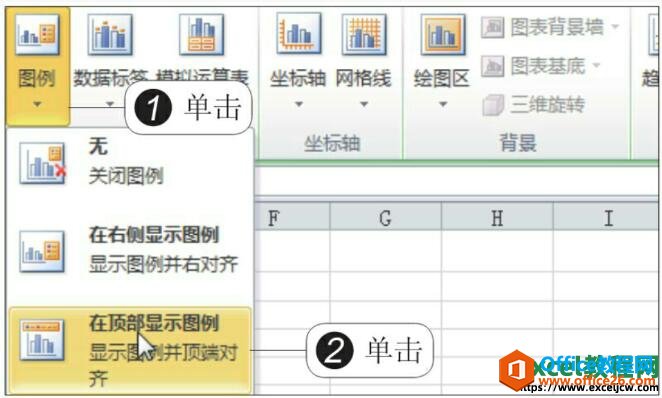Select column header G
The height and width of the screenshot is (398, 662).
(385, 218)
